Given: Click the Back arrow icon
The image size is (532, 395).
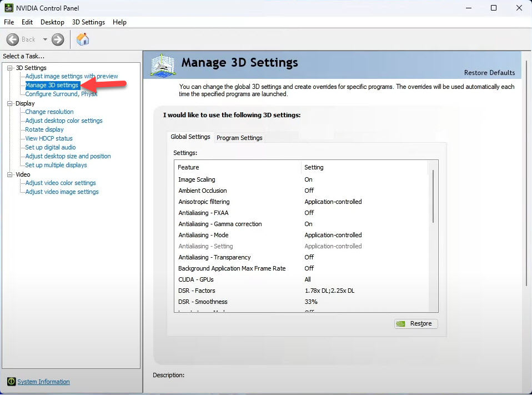Looking at the screenshot, I should pyautogui.click(x=13, y=39).
